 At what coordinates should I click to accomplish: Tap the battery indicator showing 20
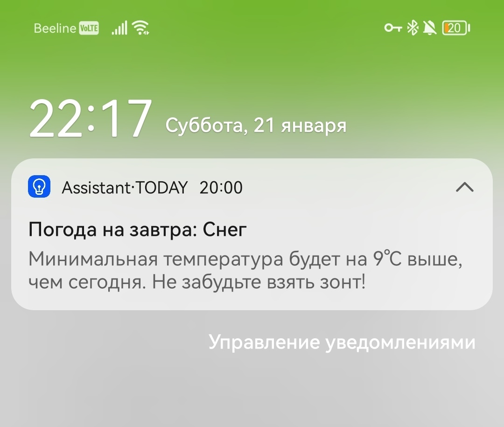click(x=456, y=28)
